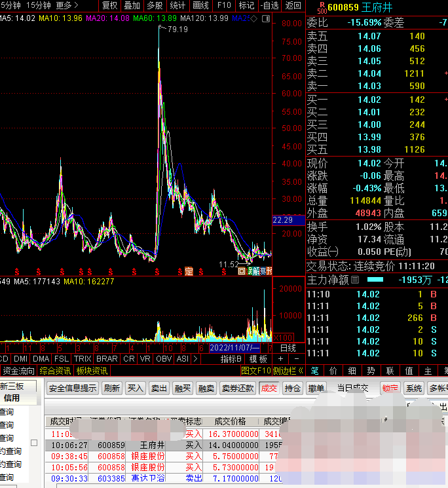Open the 综合资讯 tab
This screenshot has width=448, height=488.
(x=55, y=371)
